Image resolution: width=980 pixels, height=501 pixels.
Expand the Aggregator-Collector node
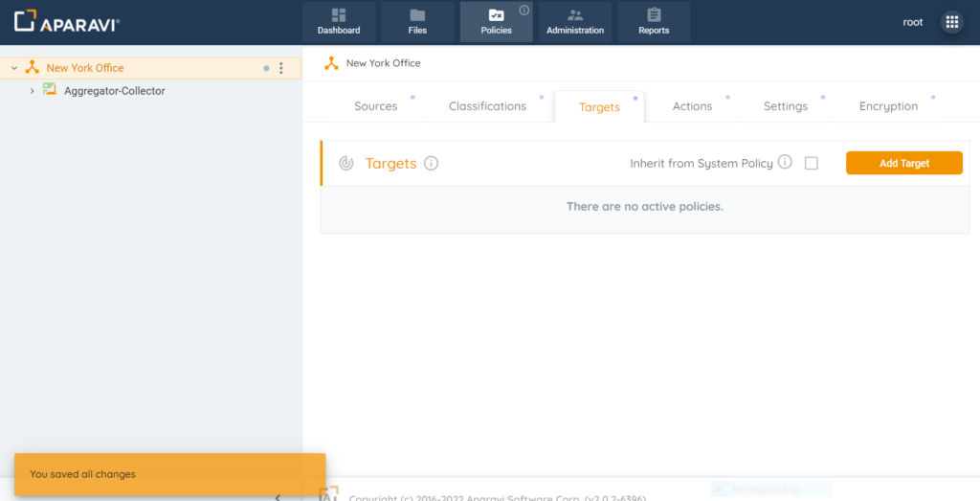(32, 91)
